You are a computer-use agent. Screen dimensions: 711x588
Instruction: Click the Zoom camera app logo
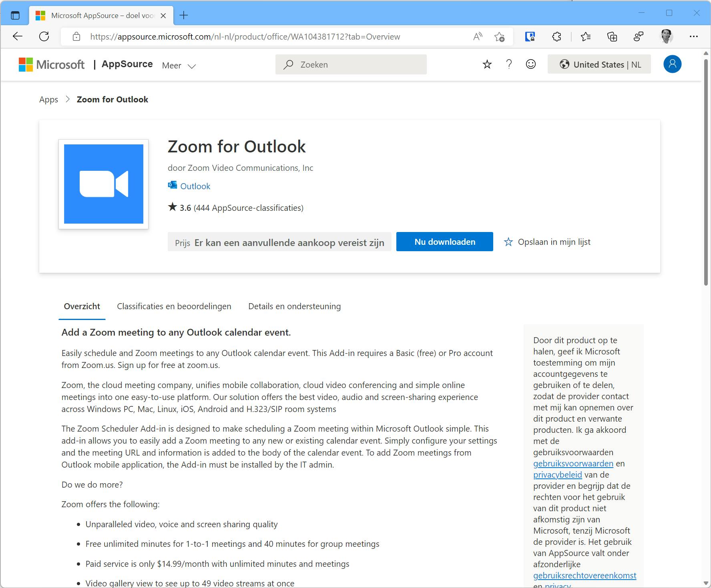pos(104,184)
